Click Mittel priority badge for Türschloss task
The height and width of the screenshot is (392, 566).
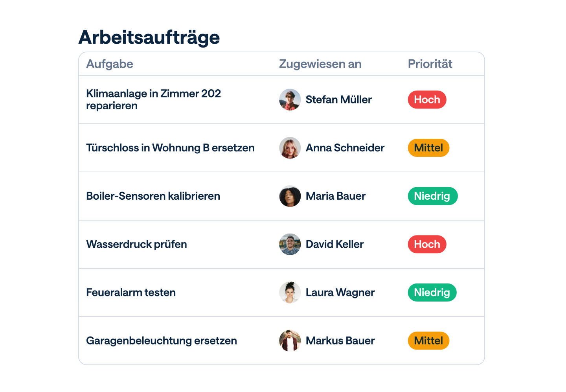[x=428, y=148]
